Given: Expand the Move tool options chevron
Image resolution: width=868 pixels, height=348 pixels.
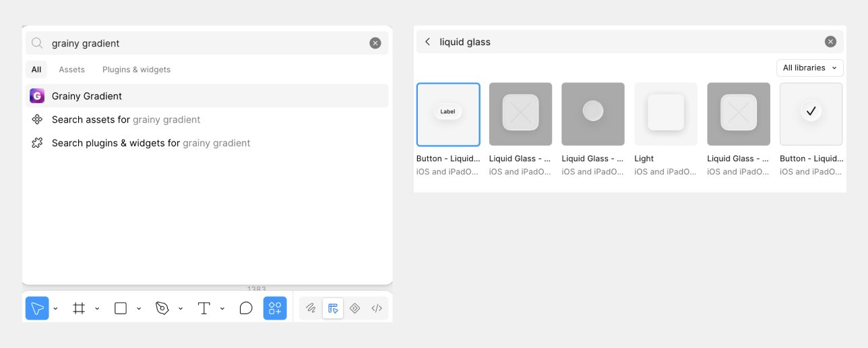Looking at the screenshot, I should [56, 309].
